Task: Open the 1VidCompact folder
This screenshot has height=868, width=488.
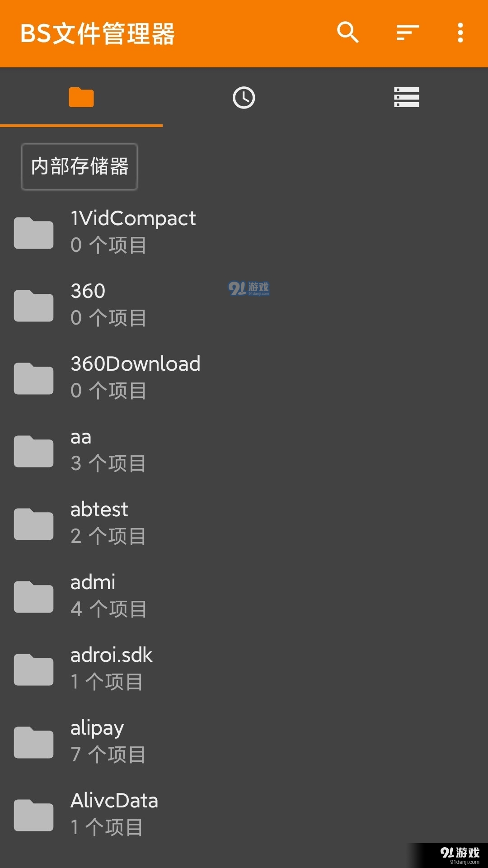Action: click(x=244, y=232)
